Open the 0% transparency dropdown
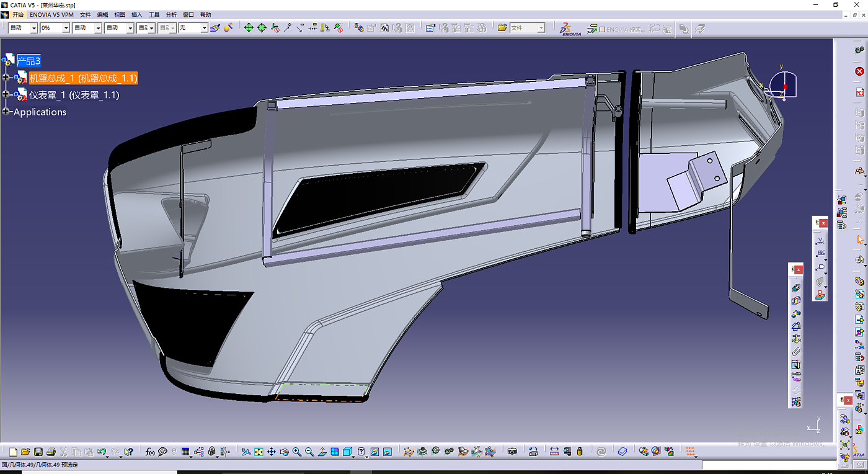This screenshot has height=474, width=868. [66, 28]
